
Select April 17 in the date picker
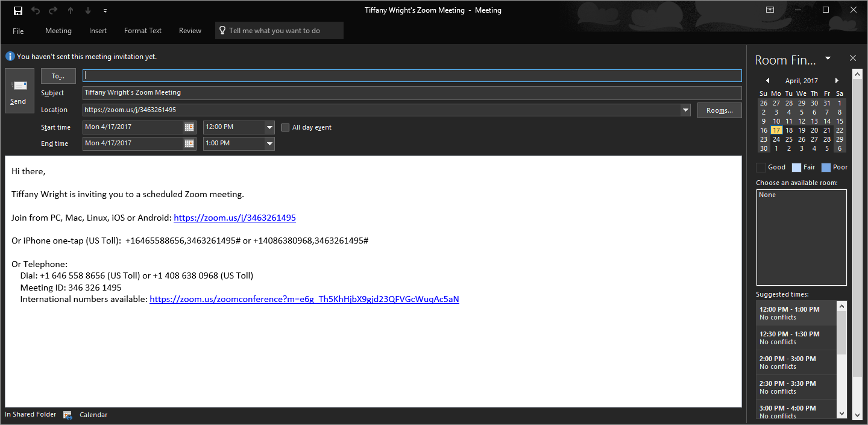[776, 130]
